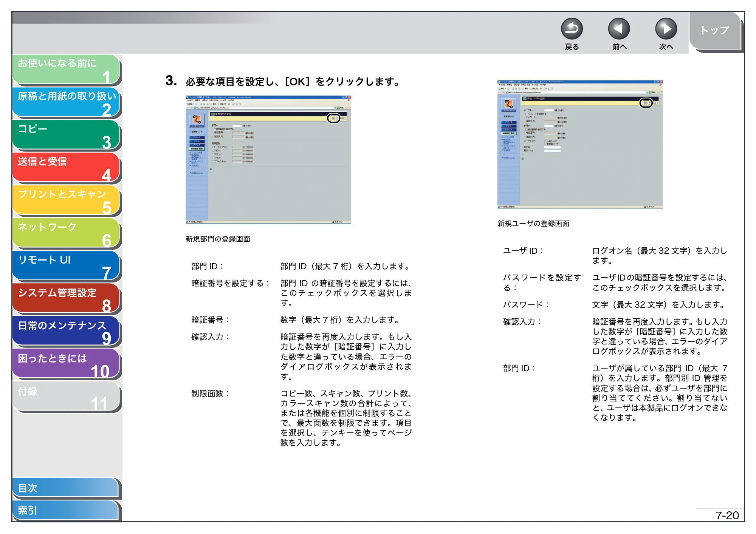Image resolution: width=756 pixels, height=534 pixels.
Task: Click the page number 7-20
Action: click(727, 515)
